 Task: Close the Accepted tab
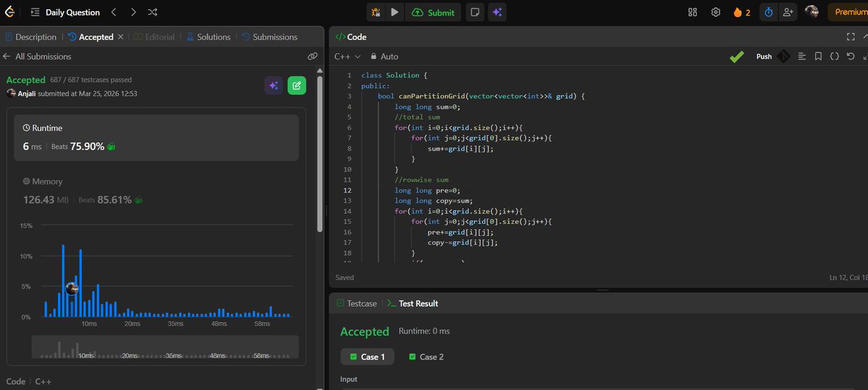pyautogui.click(x=121, y=37)
